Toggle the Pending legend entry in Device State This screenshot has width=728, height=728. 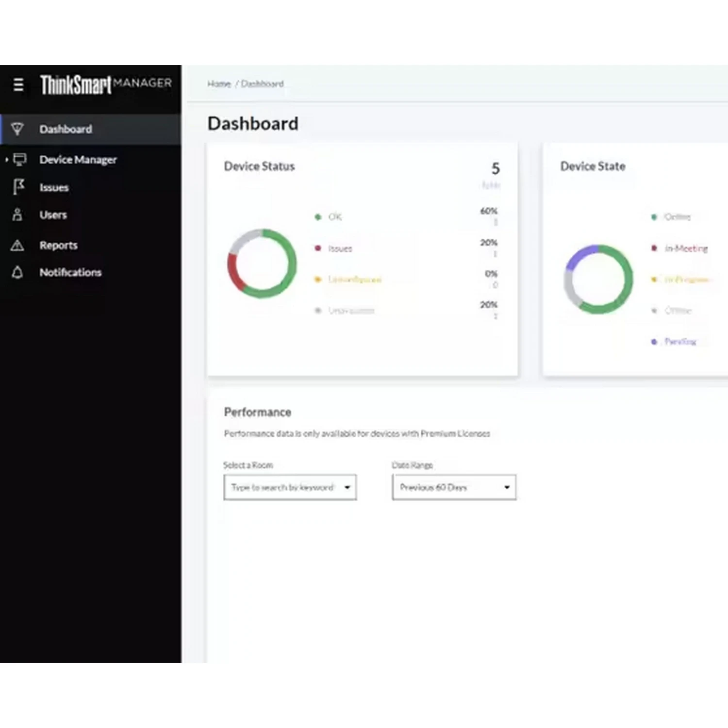(x=680, y=342)
